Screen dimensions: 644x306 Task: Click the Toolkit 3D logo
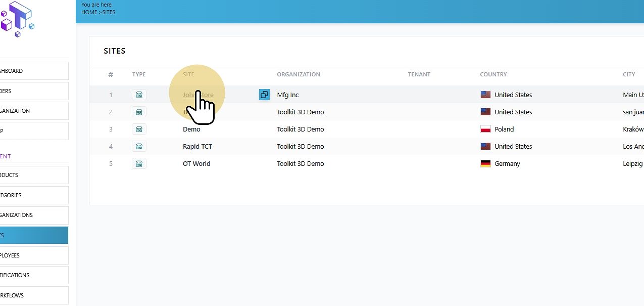(17, 19)
